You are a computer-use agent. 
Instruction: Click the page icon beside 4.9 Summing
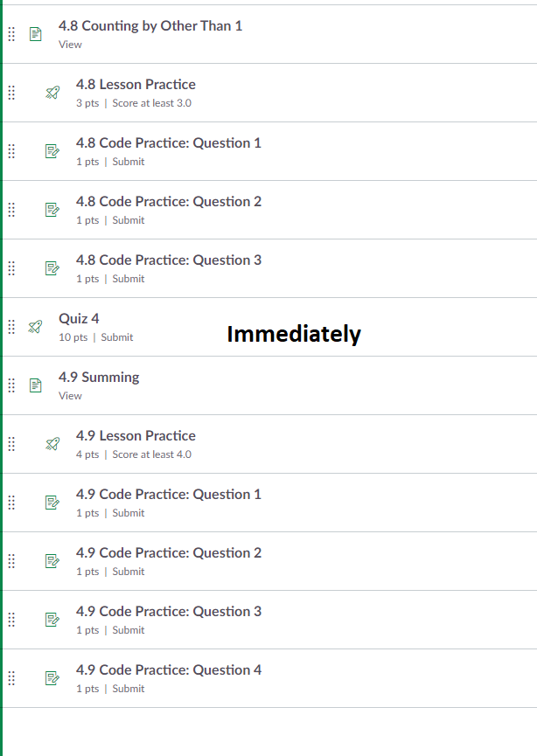tap(35, 385)
